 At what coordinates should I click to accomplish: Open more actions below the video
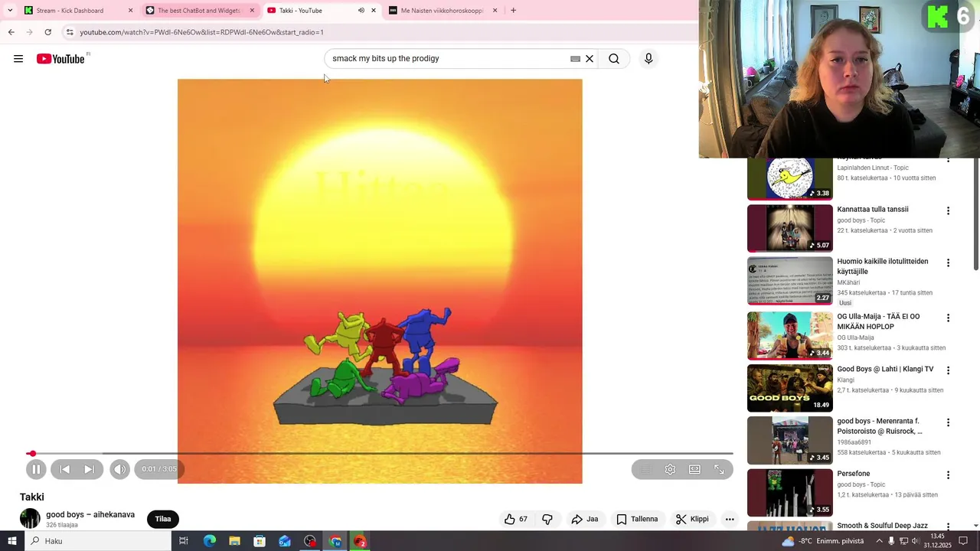pyautogui.click(x=730, y=519)
